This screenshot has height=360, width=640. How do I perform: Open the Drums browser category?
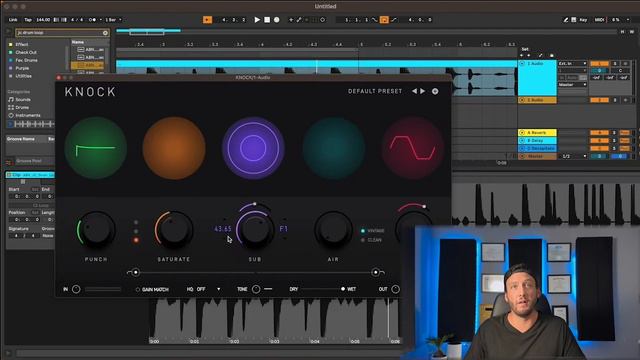[x=22, y=107]
